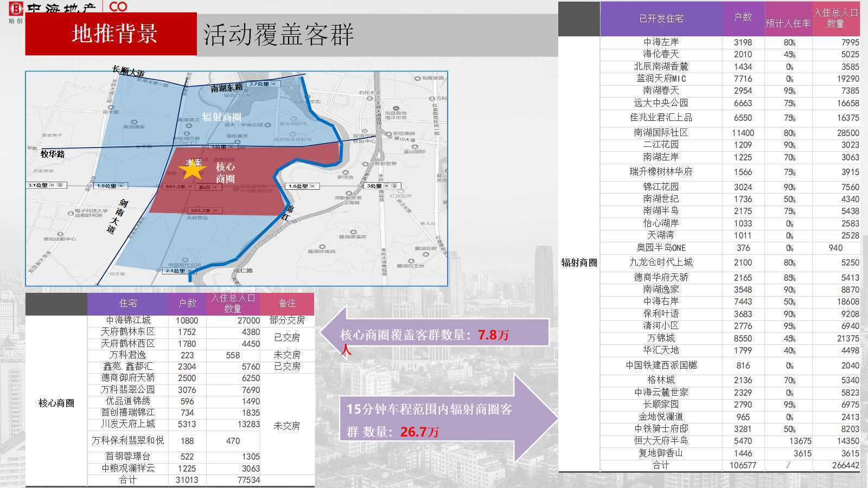Click the 恒大天府半岛 row name
868x488 pixels.
coord(661,441)
